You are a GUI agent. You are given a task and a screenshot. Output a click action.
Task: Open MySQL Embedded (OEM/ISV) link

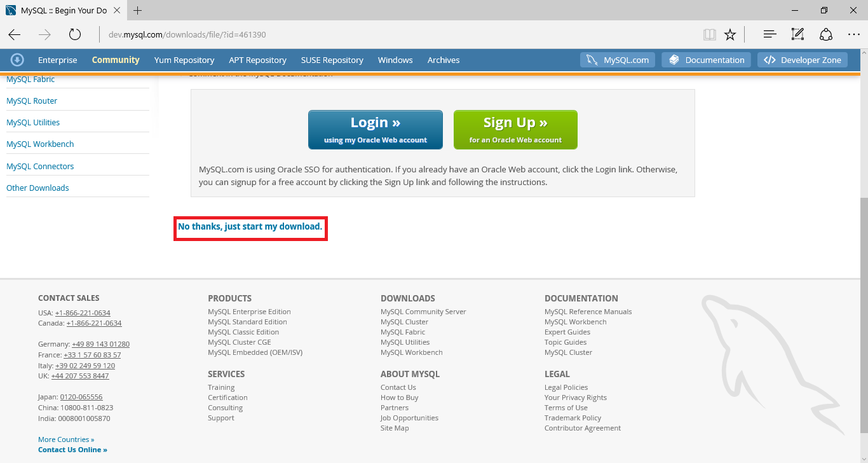255,352
